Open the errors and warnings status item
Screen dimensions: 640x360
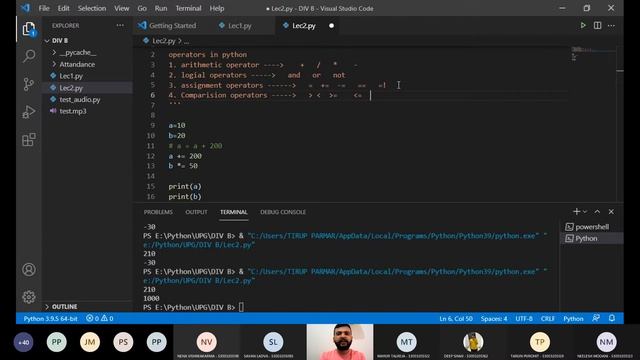pos(100,318)
